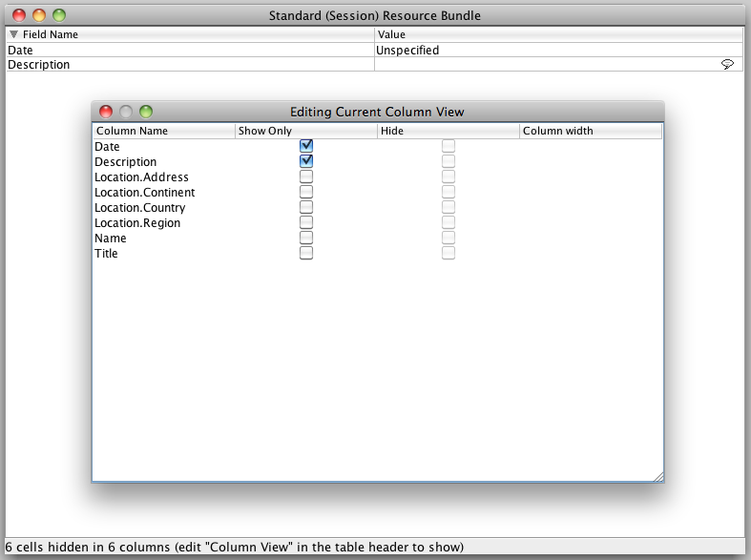Click the Column Name header
The width and height of the screenshot is (751, 560).
click(164, 131)
